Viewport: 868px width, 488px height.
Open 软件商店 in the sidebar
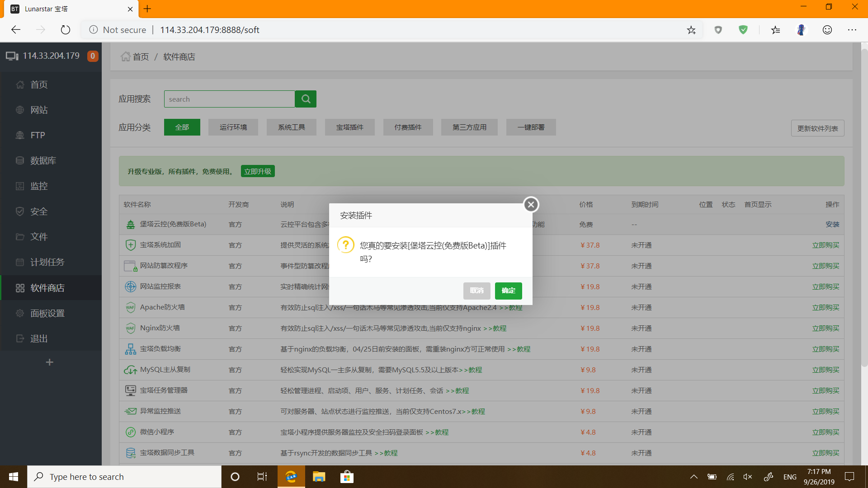pyautogui.click(x=51, y=288)
